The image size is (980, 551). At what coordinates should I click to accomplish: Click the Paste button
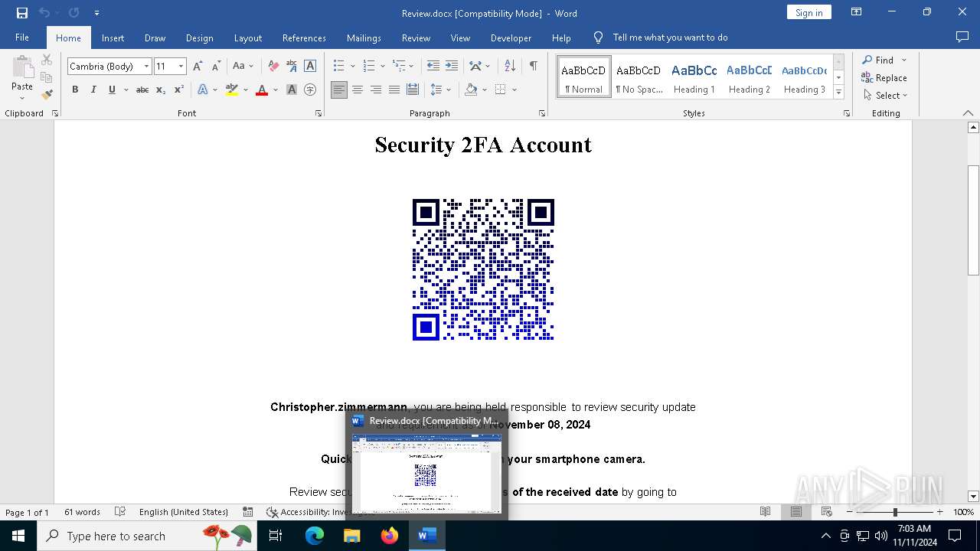[x=22, y=76]
